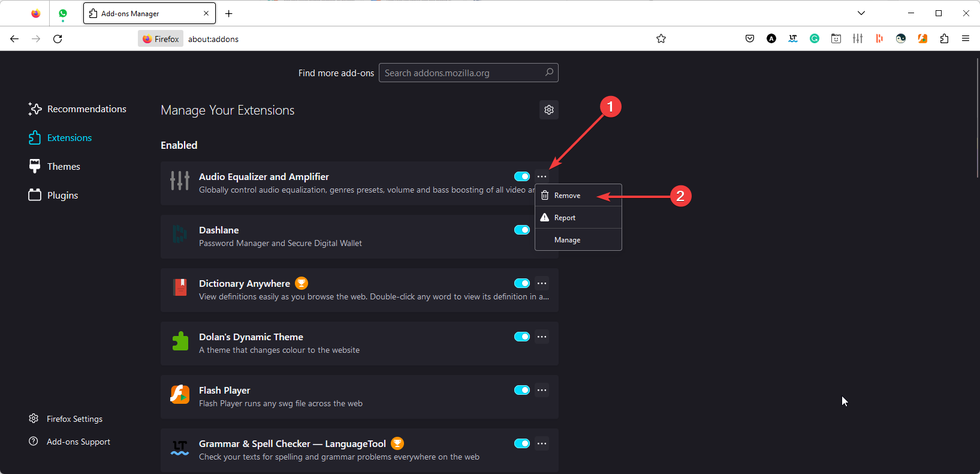Open the extensions tools gear button
The width and height of the screenshot is (980, 474).
point(549,110)
